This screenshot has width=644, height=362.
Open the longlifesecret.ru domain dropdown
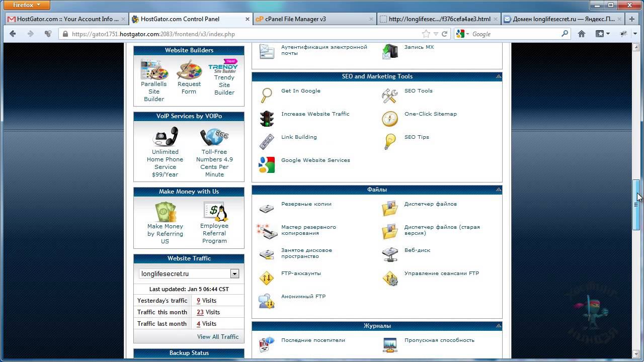(234, 274)
